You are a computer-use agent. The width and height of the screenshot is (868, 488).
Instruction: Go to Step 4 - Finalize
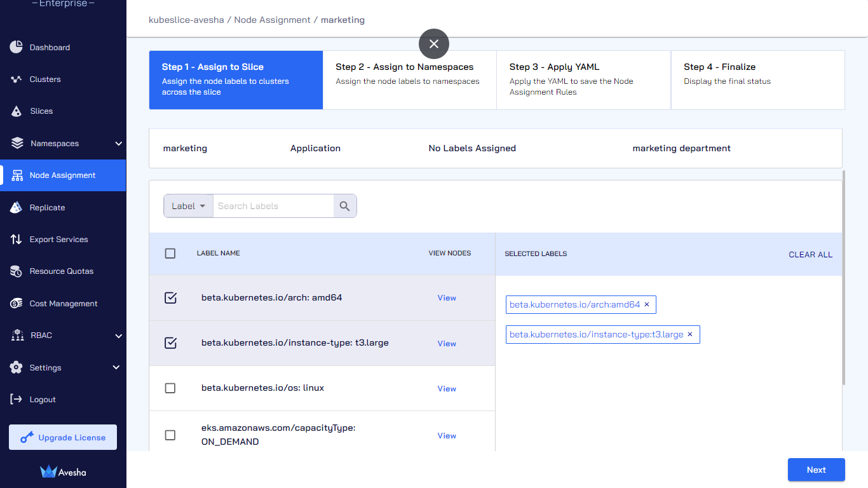pyautogui.click(x=758, y=80)
